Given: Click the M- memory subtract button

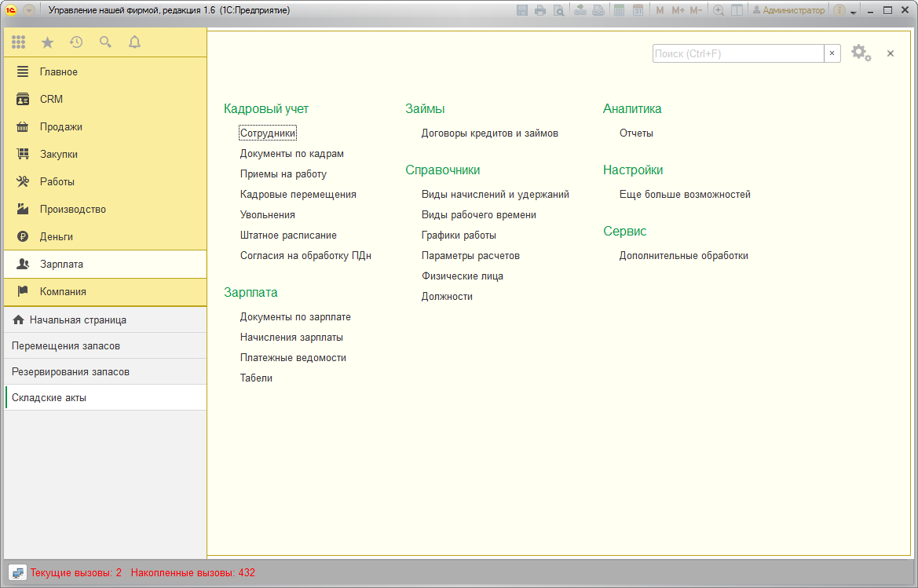Looking at the screenshot, I should [x=696, y=10].
